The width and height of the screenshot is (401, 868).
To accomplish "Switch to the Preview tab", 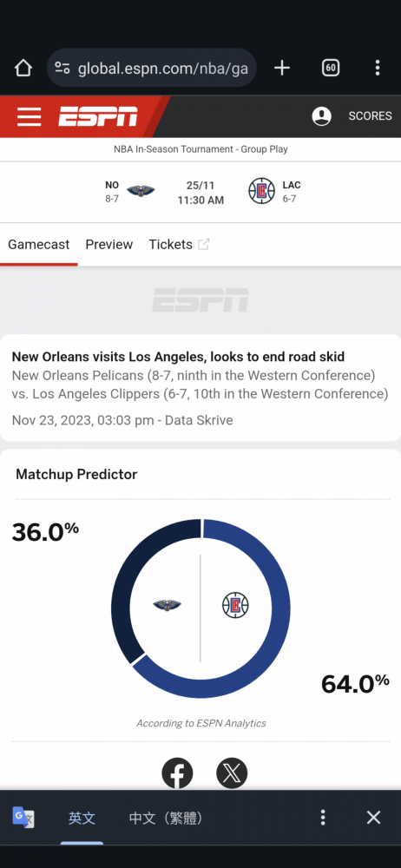I will 109,245.
